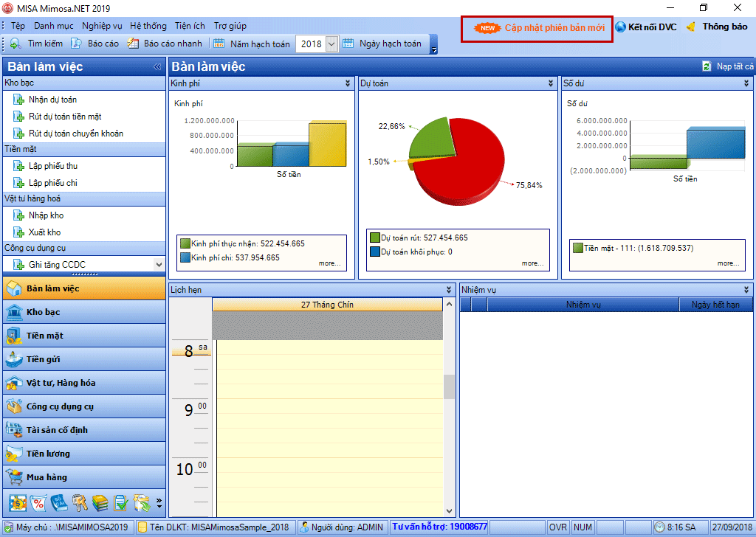This screenshot has height=537, width=756.
Task: Select the 27 Tháng Chín day header
Action: (327, 305)
